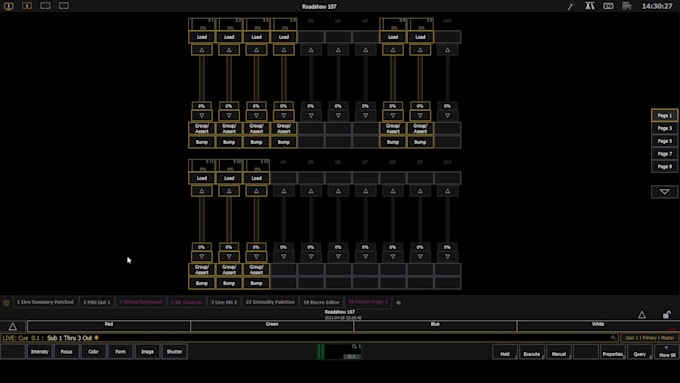Click up triangle for fader 11 bottom row
This screenshot has height=383, width=680.
click(x=202, y=191)
